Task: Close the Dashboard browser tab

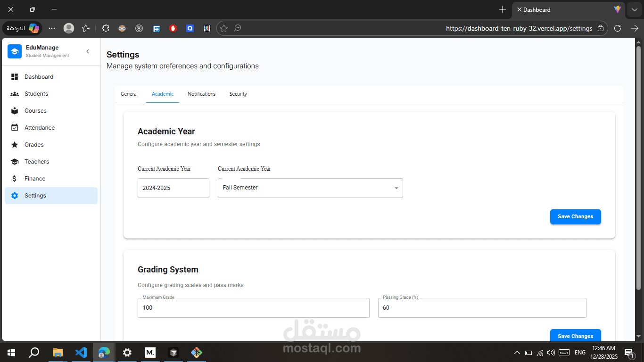Action: pyautogui.click(x=519, y=9)
